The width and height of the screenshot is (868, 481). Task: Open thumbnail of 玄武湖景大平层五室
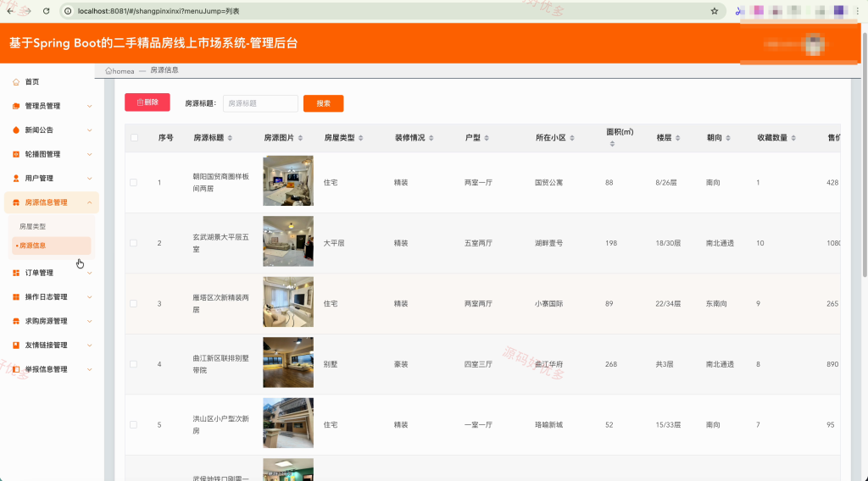pyautogui.click(x=288, y=241)
